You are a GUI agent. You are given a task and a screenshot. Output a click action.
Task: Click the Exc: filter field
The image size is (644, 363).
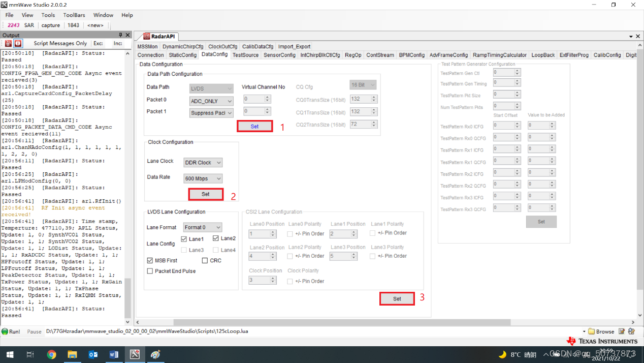tap(99, 43)
